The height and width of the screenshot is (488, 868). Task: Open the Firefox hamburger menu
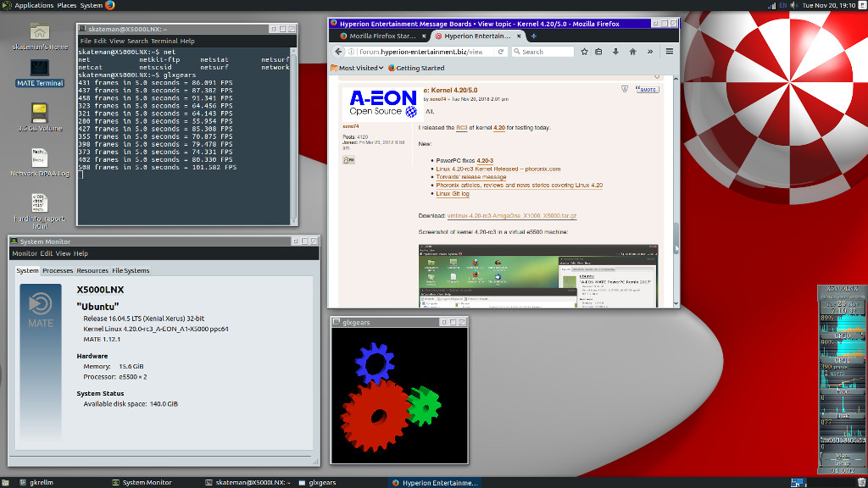click(670, 52)
